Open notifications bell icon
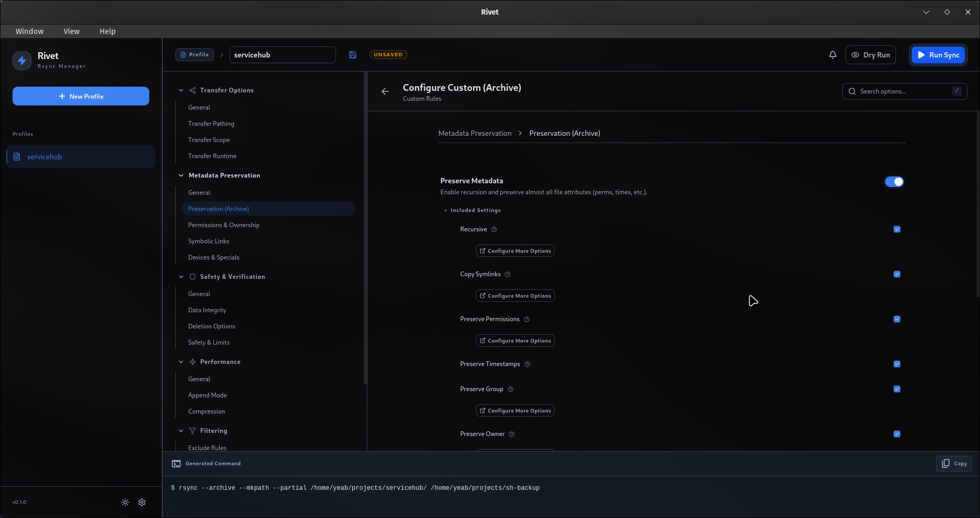 click(x=833, y=55)
